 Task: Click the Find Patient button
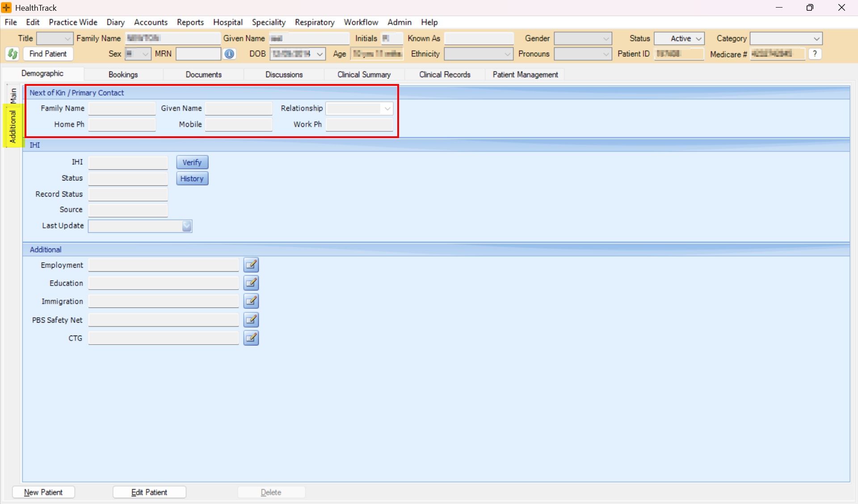click(x=48, y=54)
